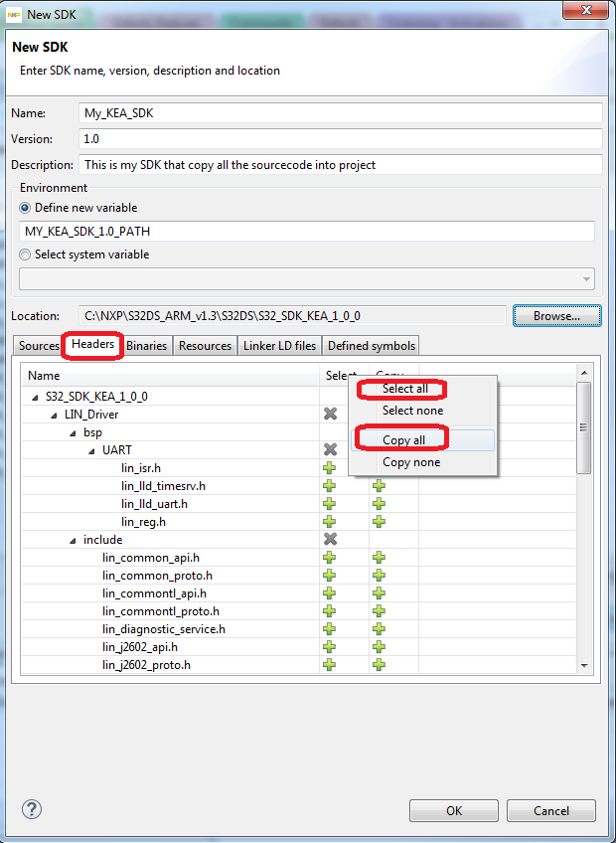Click the vertical scrollbar thumb
Viewport: 616px width, 843px height.
(584, 427)
